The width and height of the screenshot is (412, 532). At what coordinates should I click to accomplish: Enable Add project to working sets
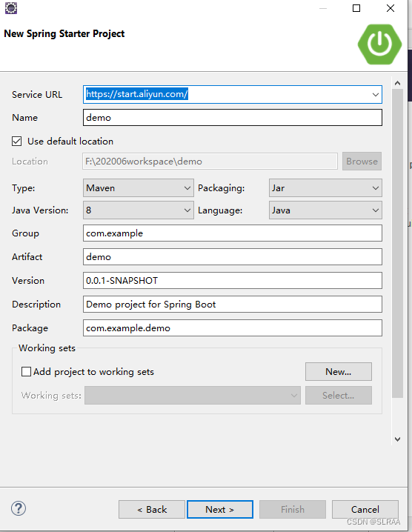point(26,371)
